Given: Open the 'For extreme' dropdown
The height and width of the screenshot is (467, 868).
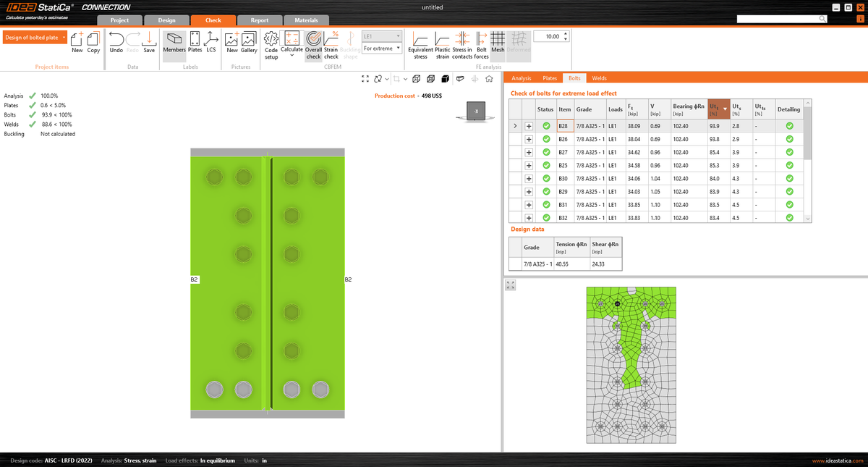Looking at the screenshot, I should (x=382, y=47).
